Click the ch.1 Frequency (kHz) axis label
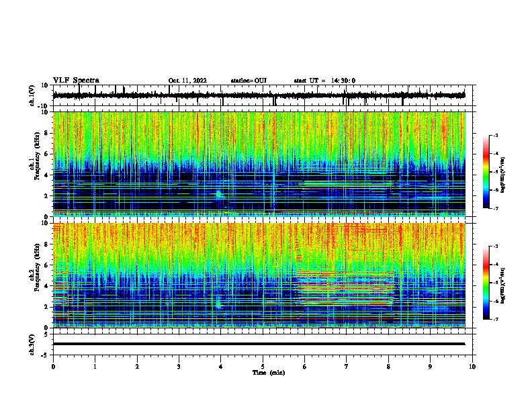Viewport: 532px width, 411px height. coord(36,156)
